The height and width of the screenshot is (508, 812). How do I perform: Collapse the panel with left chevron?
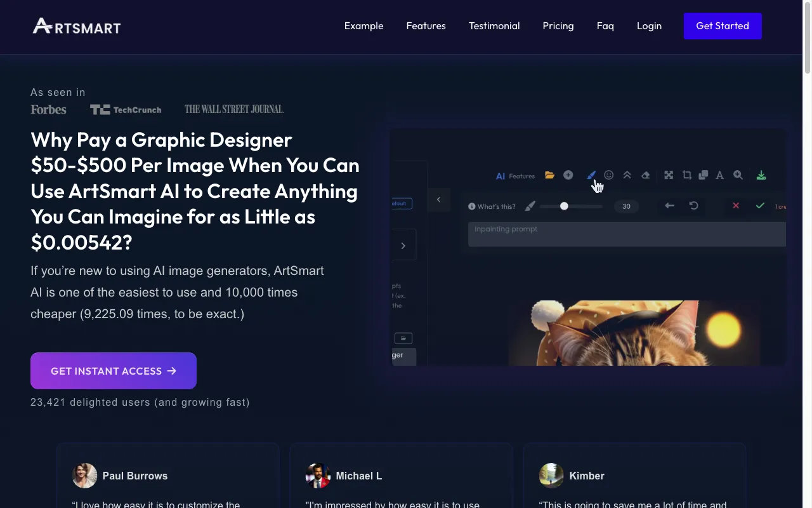click(x=438, y=200)
